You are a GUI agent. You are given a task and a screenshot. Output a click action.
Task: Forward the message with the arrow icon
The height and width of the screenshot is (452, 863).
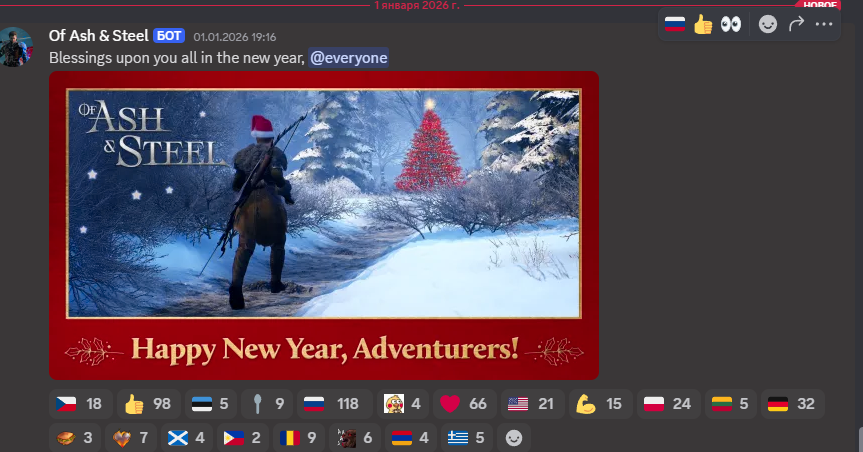pyautogui.click(x=796, y=24)
